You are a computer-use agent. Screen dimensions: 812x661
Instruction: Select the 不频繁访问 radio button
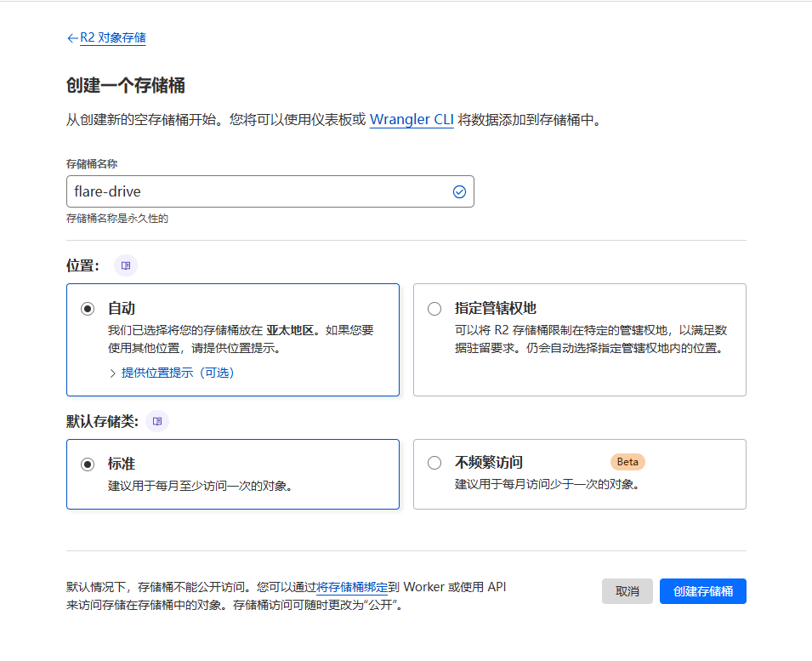434,463
